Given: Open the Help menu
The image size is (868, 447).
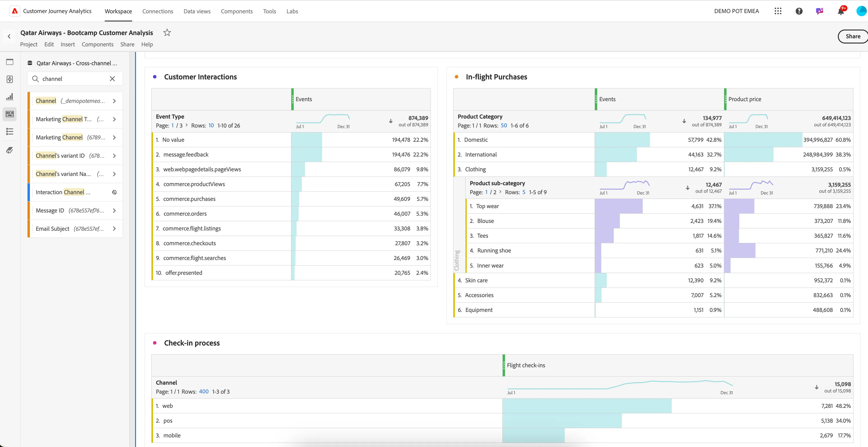Looking at the screenshot, I should coord(147,44).
